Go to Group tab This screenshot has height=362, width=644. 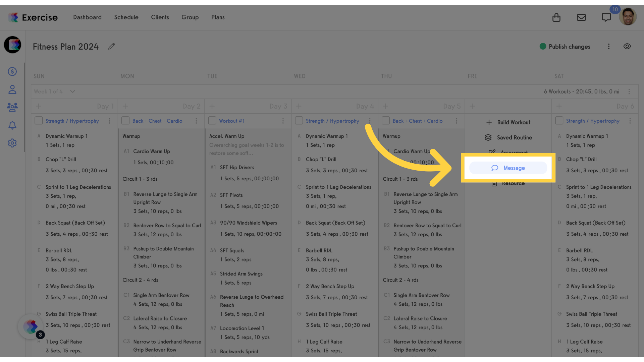pyautogui.click(x=190, y=17)
